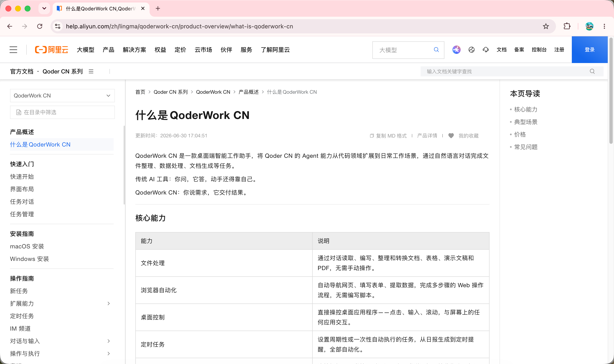Screen dimensions: 614x364
Task: Open IM 频道 in the sidebar
Action: [20, 329]
